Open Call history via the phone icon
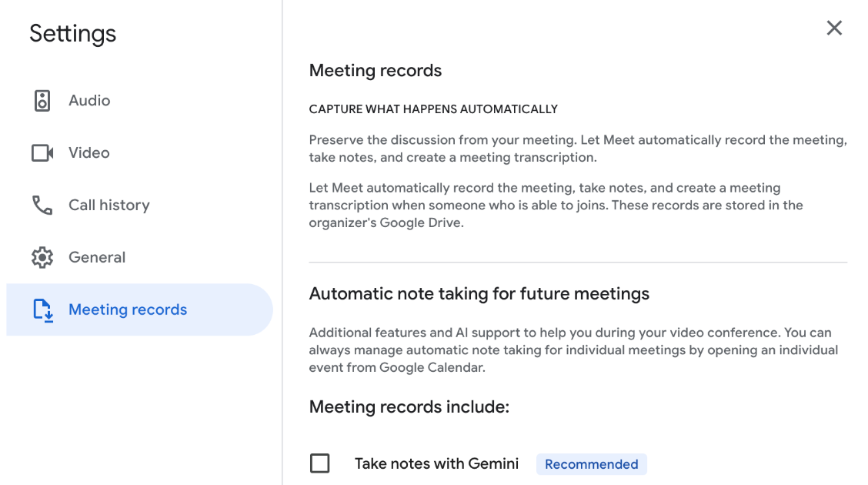Screen dimensions: 868x485 tap(44, 205)
